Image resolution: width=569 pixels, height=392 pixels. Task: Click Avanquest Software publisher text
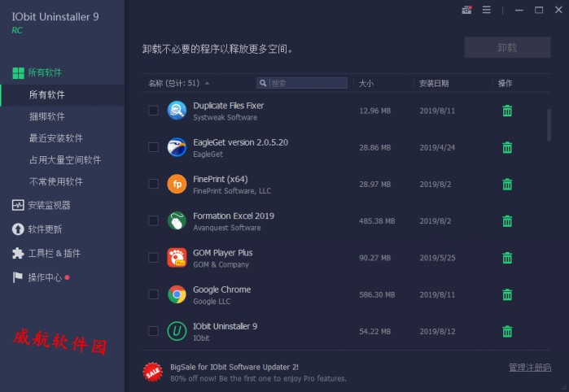click(227, 228)
